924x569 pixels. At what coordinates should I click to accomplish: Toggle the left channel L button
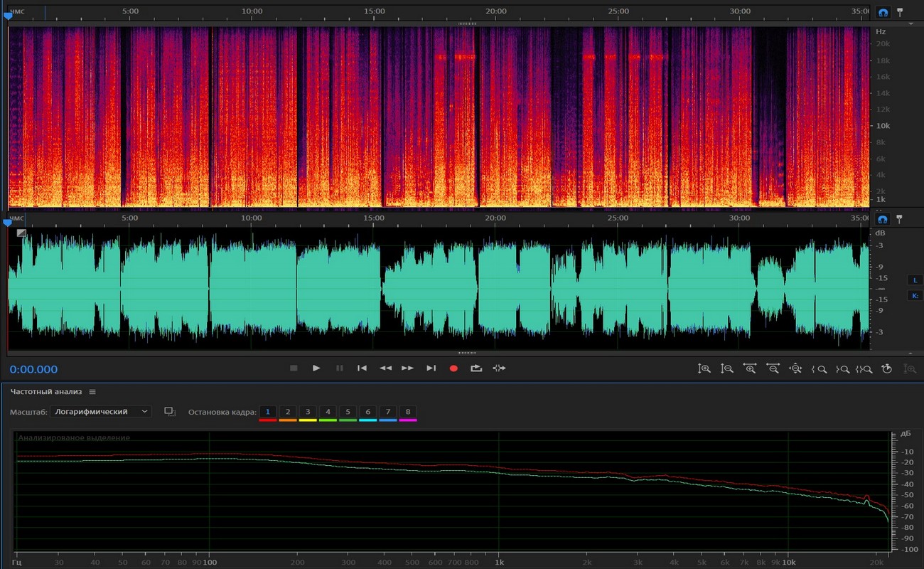pyautogui.click(x=915, y=280)
